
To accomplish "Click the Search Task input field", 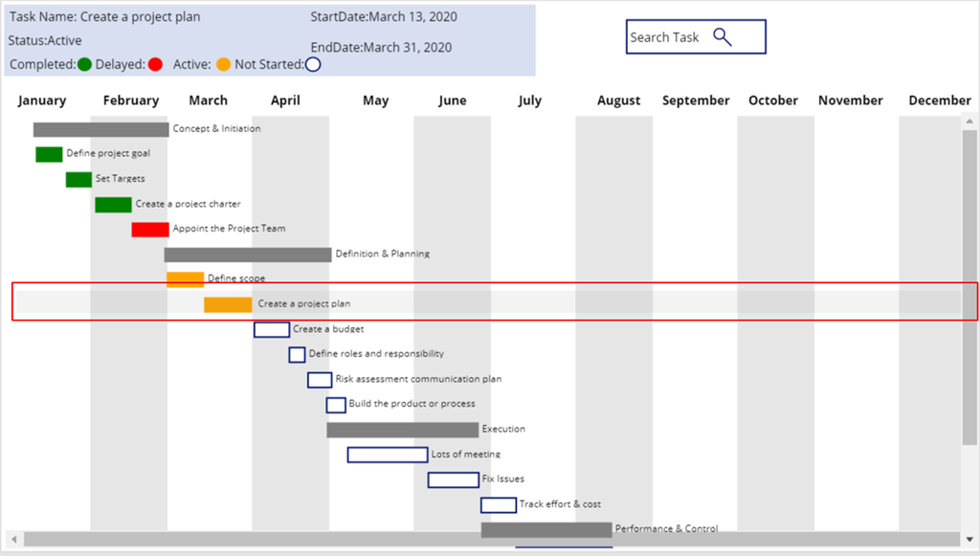I will coord(696,37).
